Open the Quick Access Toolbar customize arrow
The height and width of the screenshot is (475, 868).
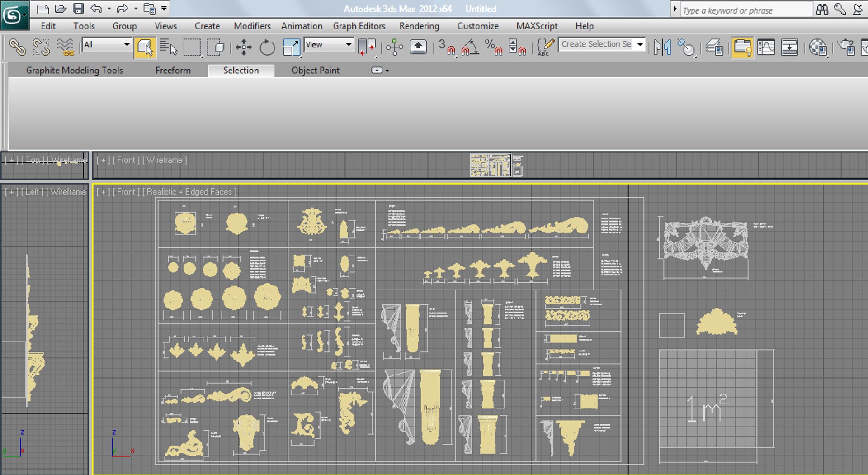point(164,9)
